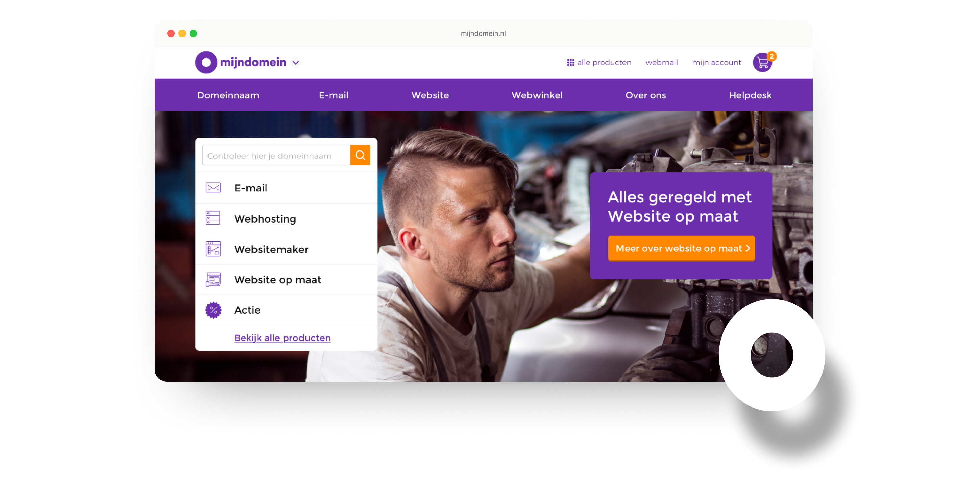The height and width of the screenshot is (488, 980).
Task: Click the Website op maat icon
Action: coord(213,279)
